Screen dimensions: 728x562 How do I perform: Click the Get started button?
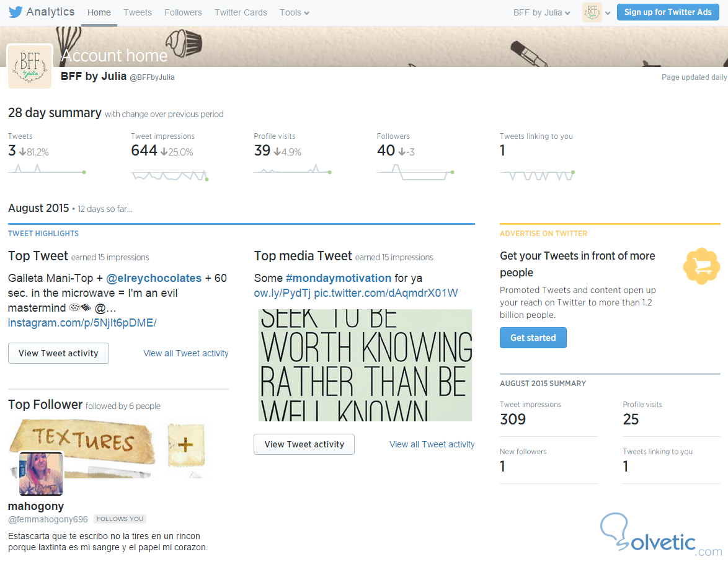pyautogui.click(x=533, y=338)
